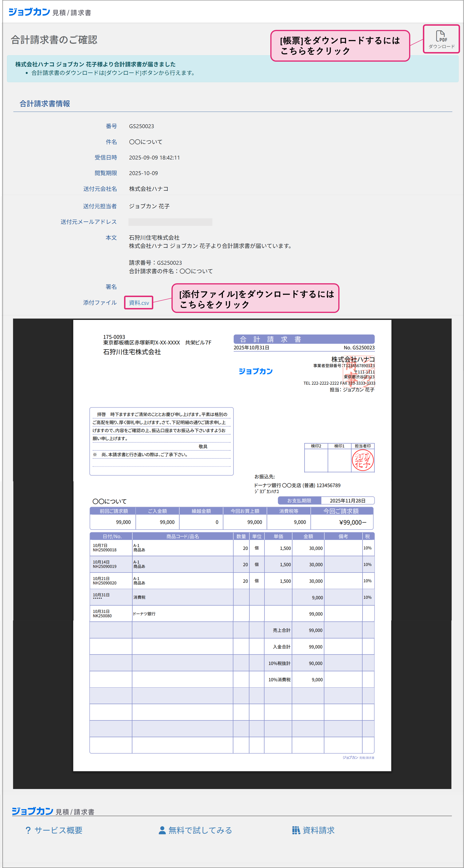
Task: Click the person icon beside 無料で試してみる
Action: point(162,830)
